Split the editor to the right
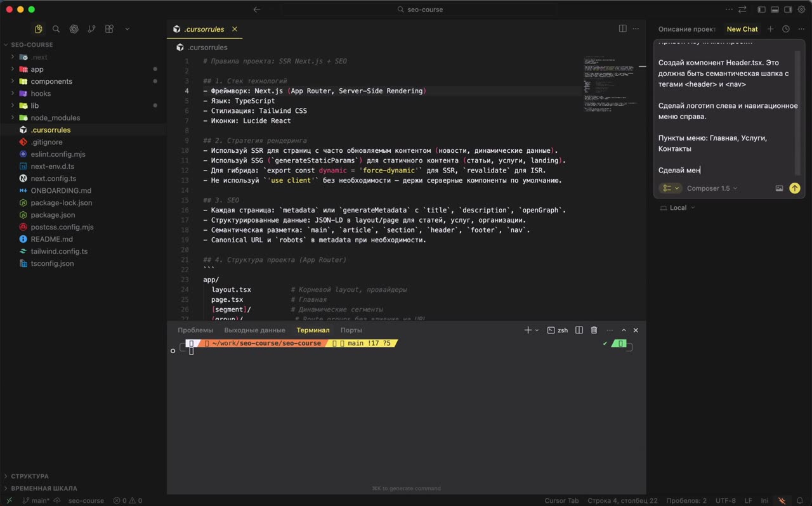The width and height of the screenshot is (812, 506). [x=622, y=29]
